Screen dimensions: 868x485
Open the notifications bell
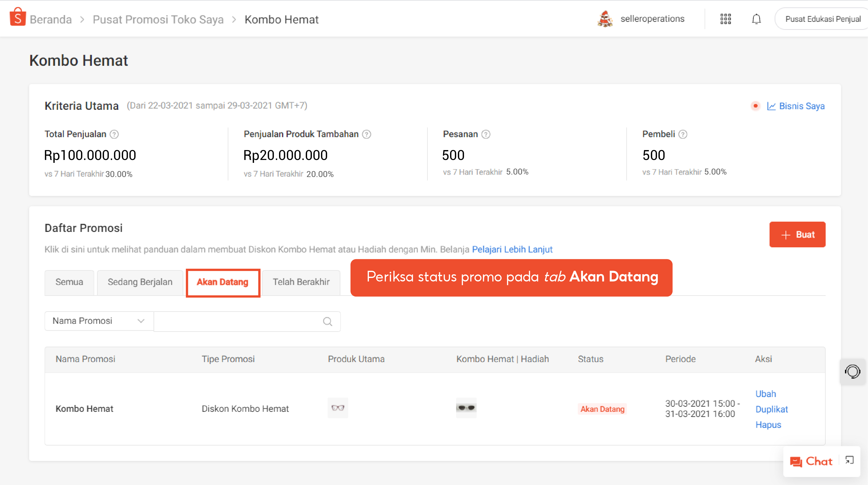click(756, 19)
